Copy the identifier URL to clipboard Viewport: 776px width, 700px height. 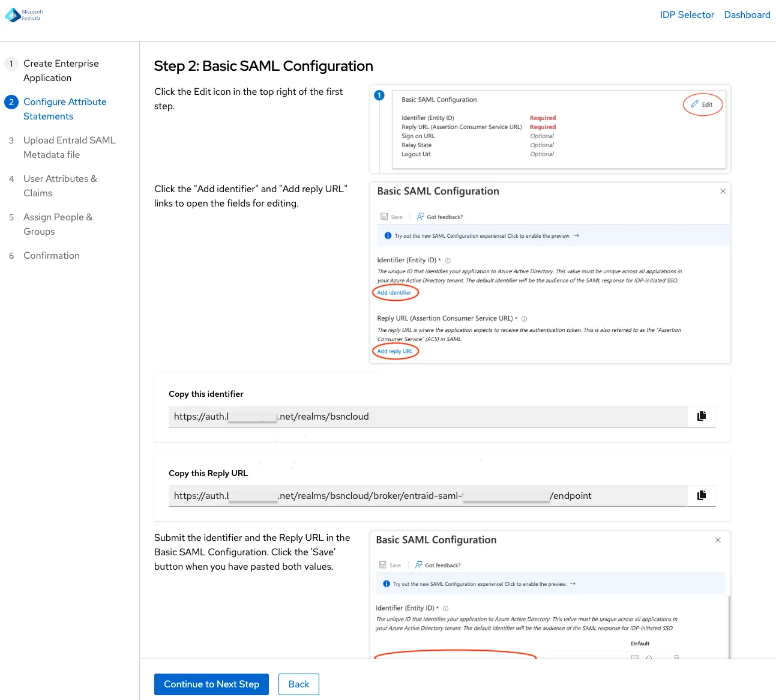701,416
